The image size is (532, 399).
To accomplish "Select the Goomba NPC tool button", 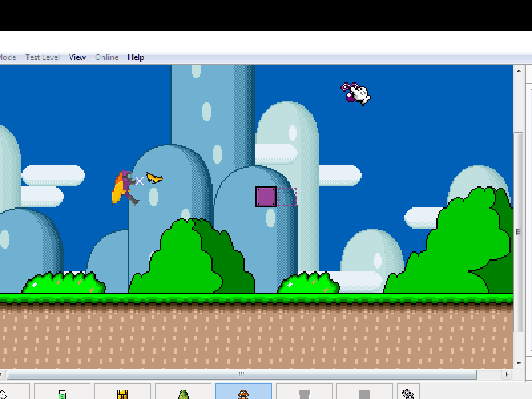I will 243,391.
